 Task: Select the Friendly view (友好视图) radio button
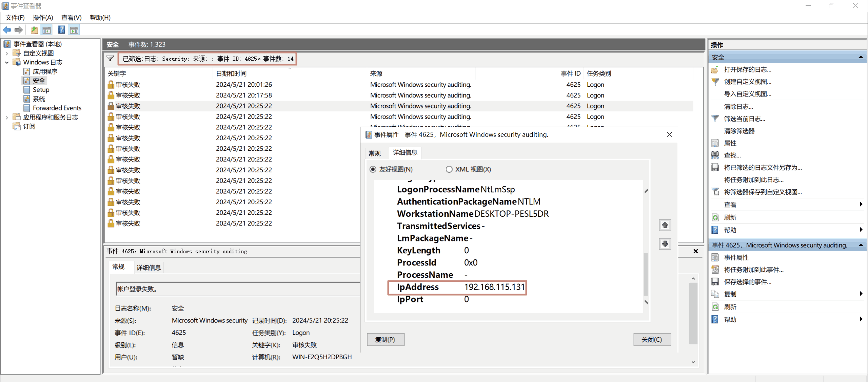pos(373,169)
